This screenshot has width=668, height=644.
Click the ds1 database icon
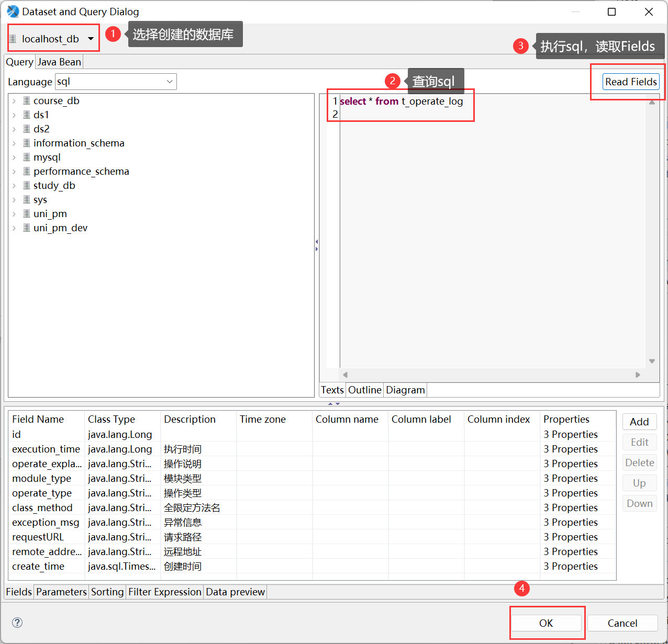(27, 115)
